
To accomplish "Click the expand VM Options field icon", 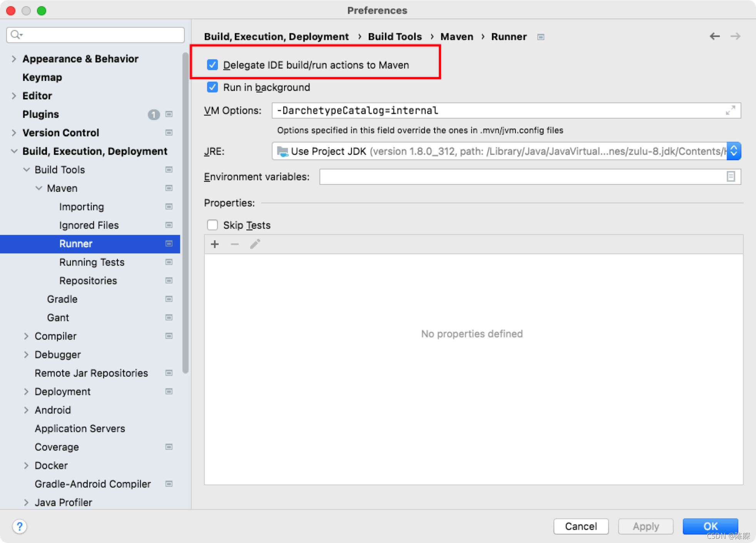I will (730, 111).
